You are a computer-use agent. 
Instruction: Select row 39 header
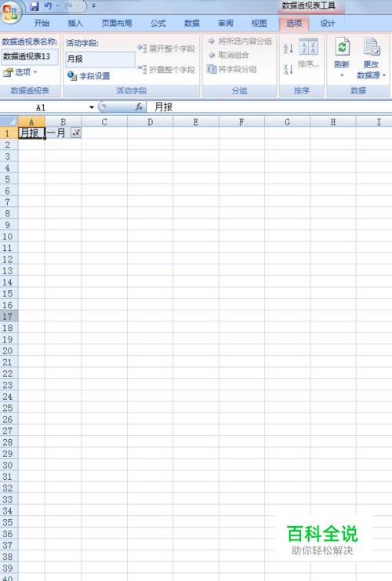[x=7, y=568]
